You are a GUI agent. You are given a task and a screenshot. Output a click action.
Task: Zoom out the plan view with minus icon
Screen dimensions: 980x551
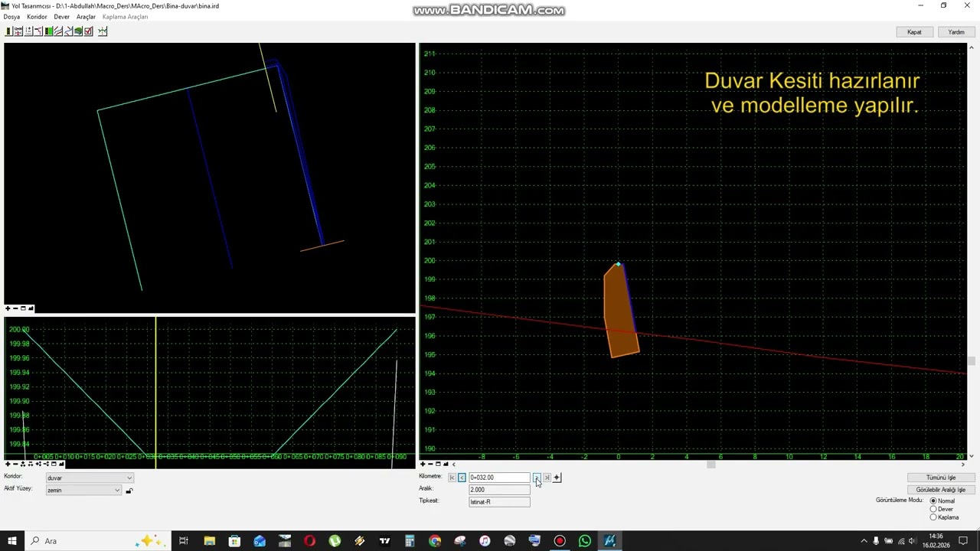pos(15,308)
